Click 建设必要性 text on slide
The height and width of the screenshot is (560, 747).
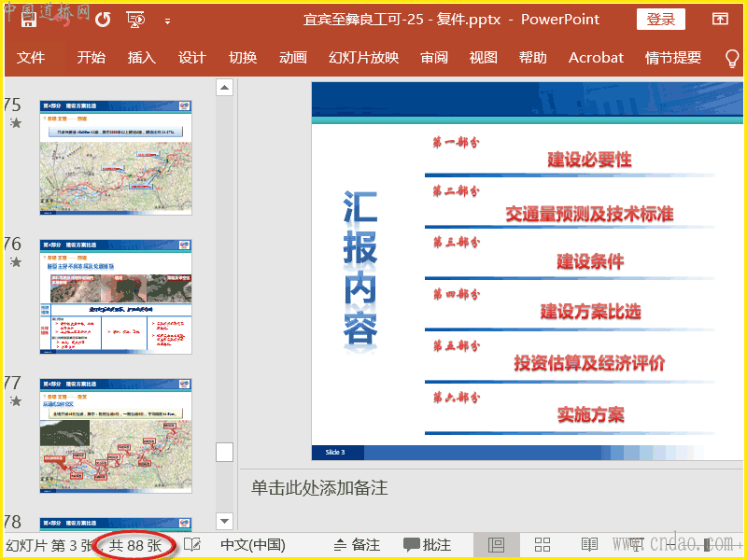click(590, 160)
